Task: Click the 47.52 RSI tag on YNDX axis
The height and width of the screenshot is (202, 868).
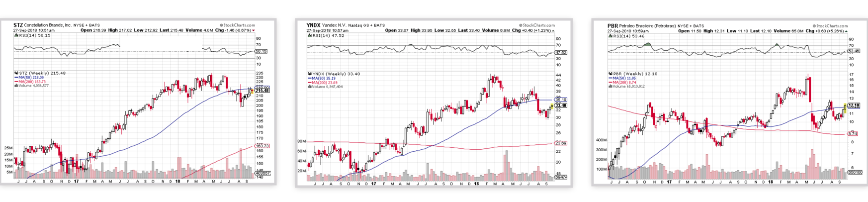Action: [x=561, y=52]
